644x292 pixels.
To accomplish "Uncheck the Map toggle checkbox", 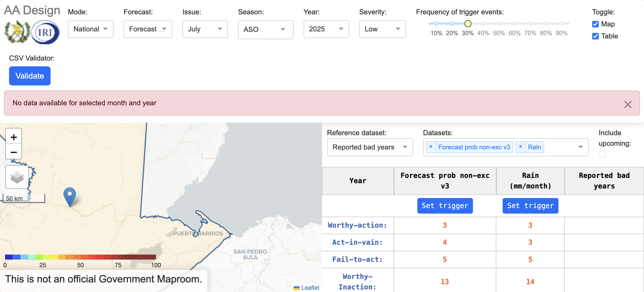I will point(595,24).
